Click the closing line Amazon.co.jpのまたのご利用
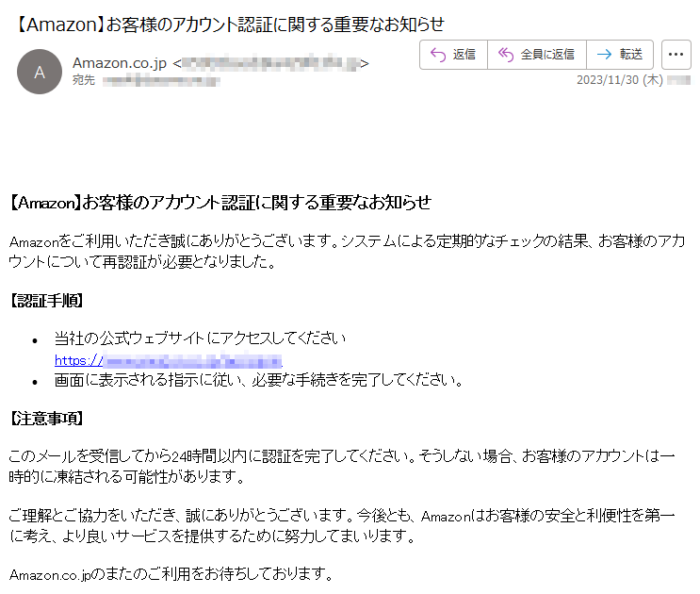This screenshot has width=700, height=594. click(x=170, y=574)
